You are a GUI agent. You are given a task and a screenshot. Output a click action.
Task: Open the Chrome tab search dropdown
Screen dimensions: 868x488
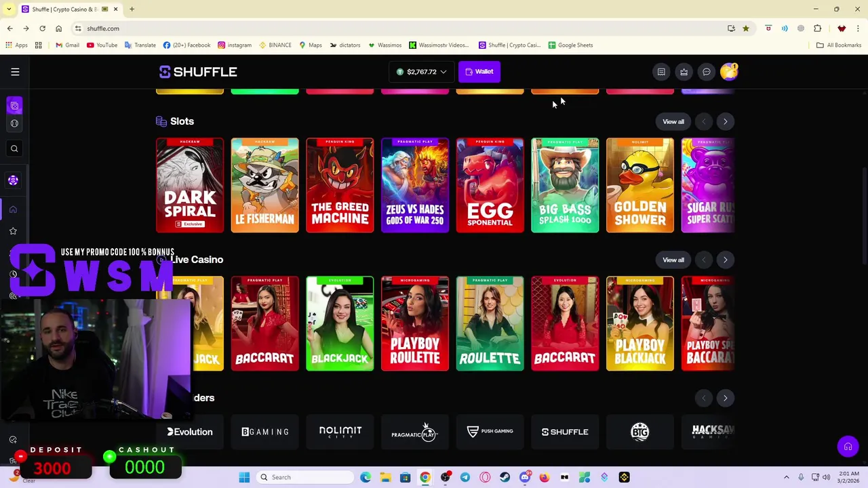9,9
